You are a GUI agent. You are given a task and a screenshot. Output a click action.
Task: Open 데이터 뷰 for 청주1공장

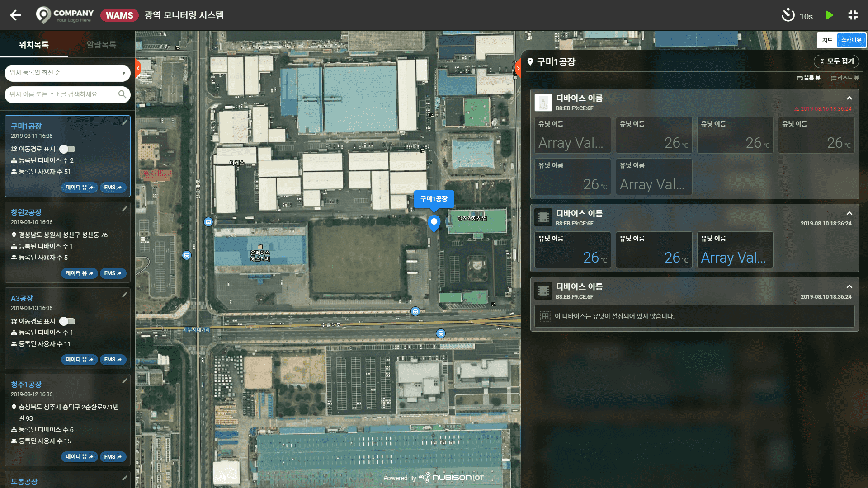pos(79,457)
